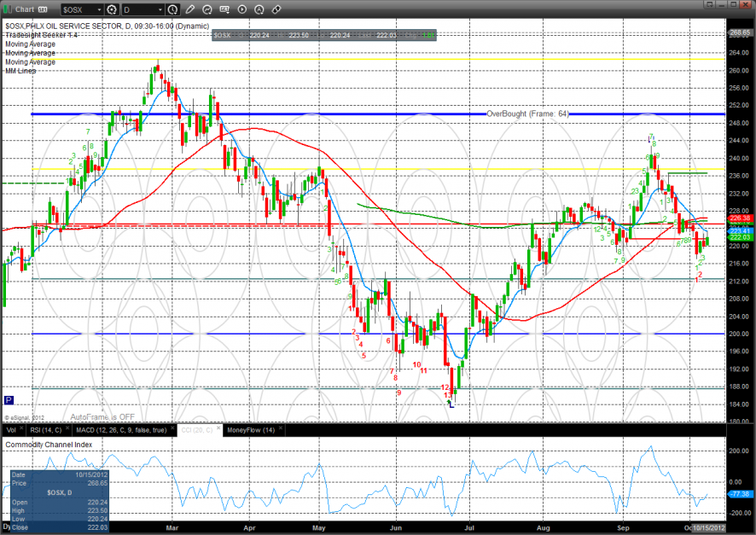Open the MACD (12, 26, C, 9) tab
This screenshot has width=756, height=535.
(121, 430)
